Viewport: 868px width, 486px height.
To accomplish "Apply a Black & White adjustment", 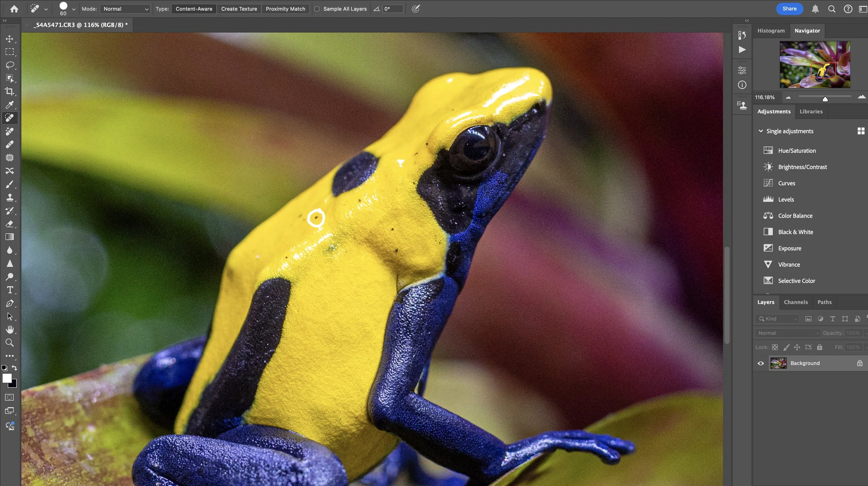I will pos(796,232).
